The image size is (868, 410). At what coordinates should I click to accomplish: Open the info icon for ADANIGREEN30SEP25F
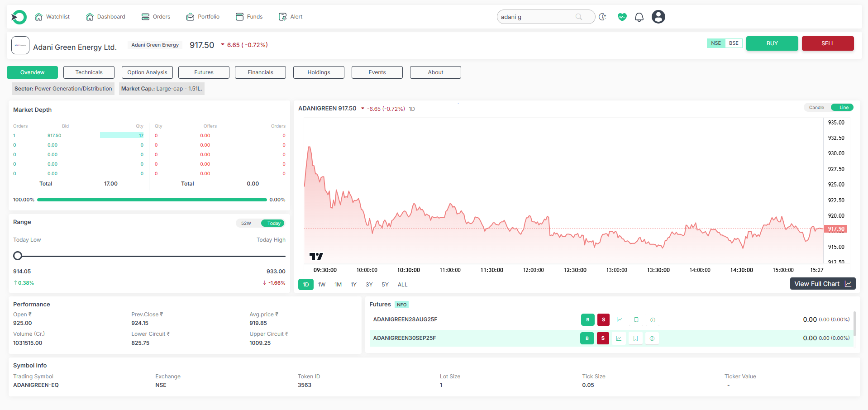click(x=652, y=338)
